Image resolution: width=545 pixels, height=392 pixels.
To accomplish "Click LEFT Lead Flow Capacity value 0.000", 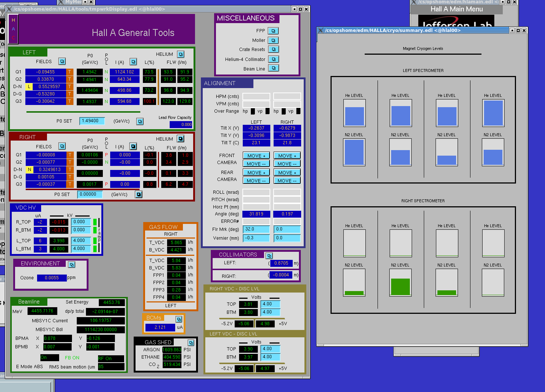I will pos(181,124).
